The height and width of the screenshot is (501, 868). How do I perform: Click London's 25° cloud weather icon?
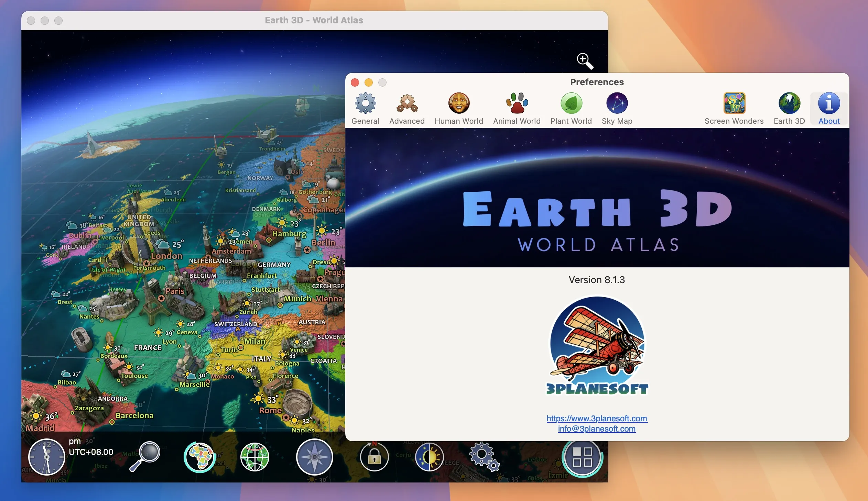pyautogui.click(x=163, y=244)
